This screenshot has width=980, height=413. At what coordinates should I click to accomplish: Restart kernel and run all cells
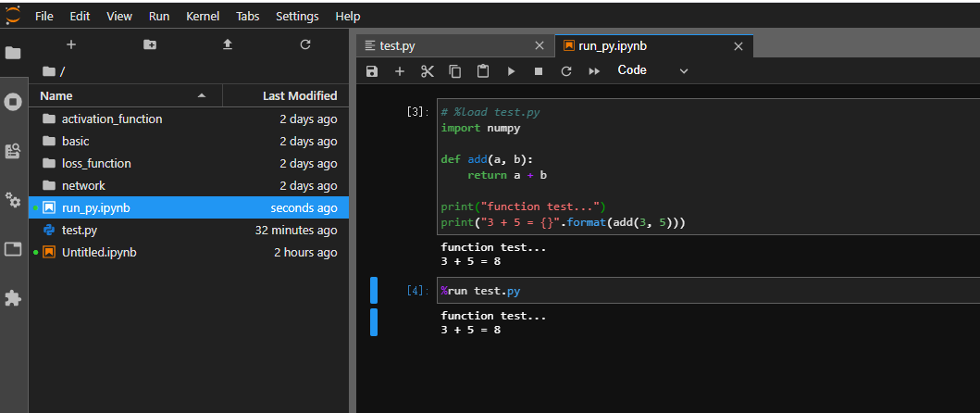[594, 70]
